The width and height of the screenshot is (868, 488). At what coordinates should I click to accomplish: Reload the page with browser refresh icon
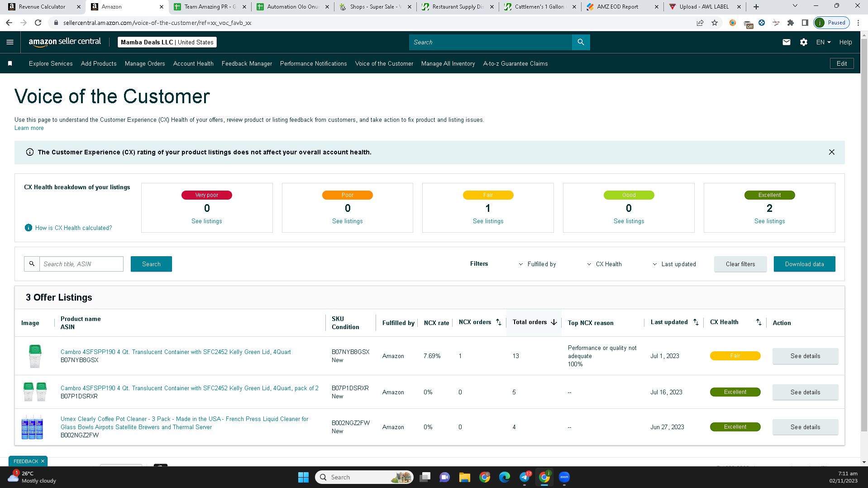tap(38, 23)
